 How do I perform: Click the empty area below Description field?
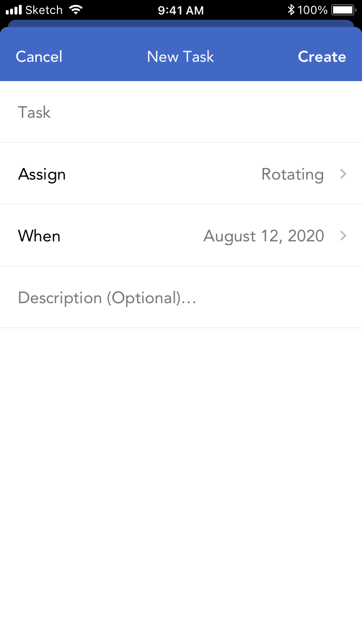[181, 483]
